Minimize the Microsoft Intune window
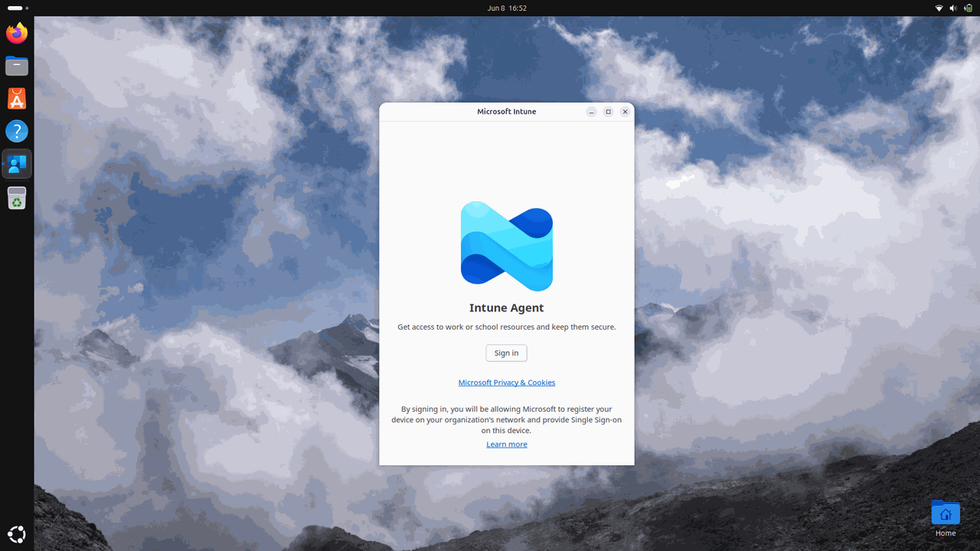This screenshot has width=980, height=551. [592, 112]
